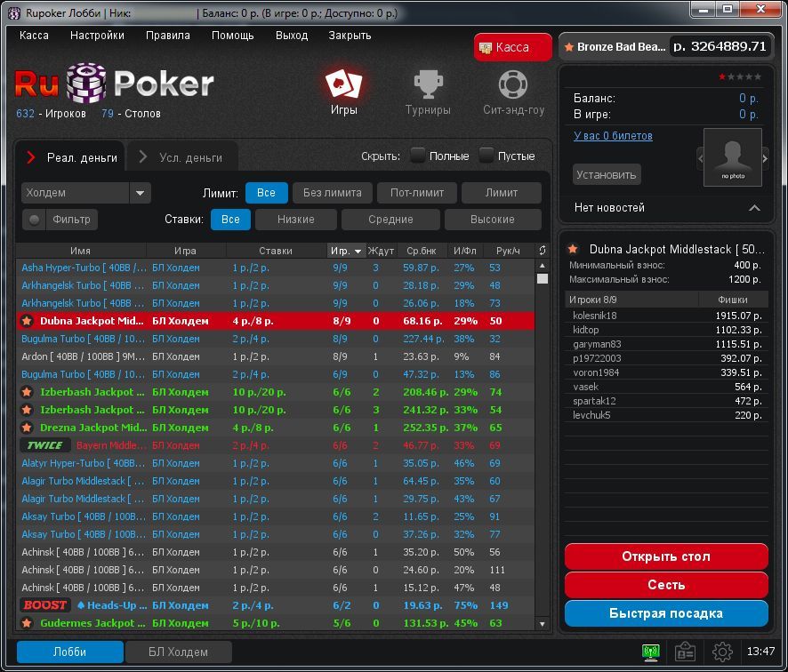Click the table list vertical scrollbar thumb
This screenshot has width=788, height=672.
coord(543,278)
